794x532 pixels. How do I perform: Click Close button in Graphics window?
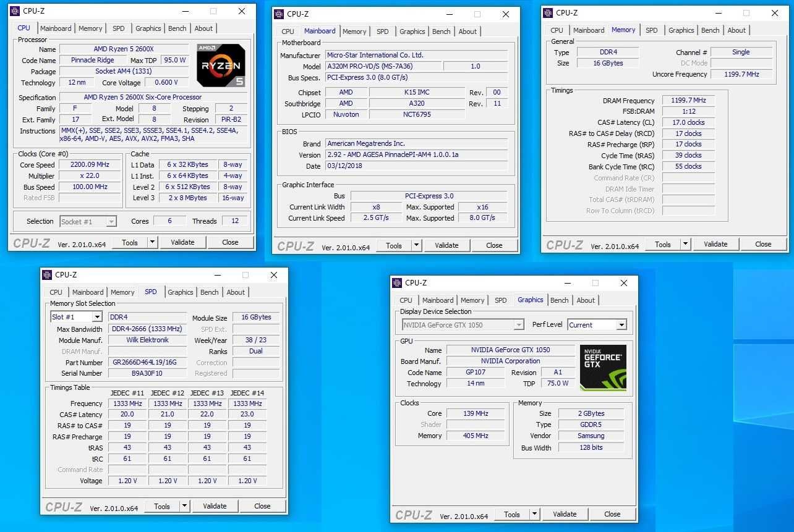[x=612, y=514]
